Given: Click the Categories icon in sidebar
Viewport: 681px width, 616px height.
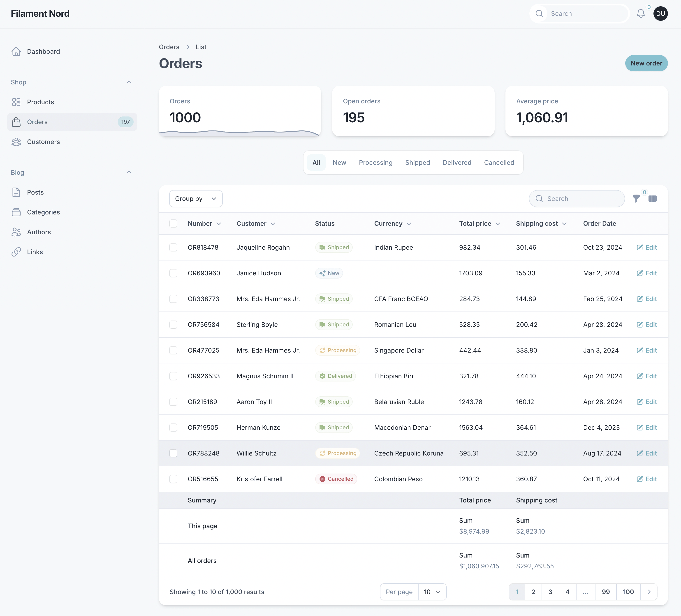Looking at the screenshot, I should (16, 212).
